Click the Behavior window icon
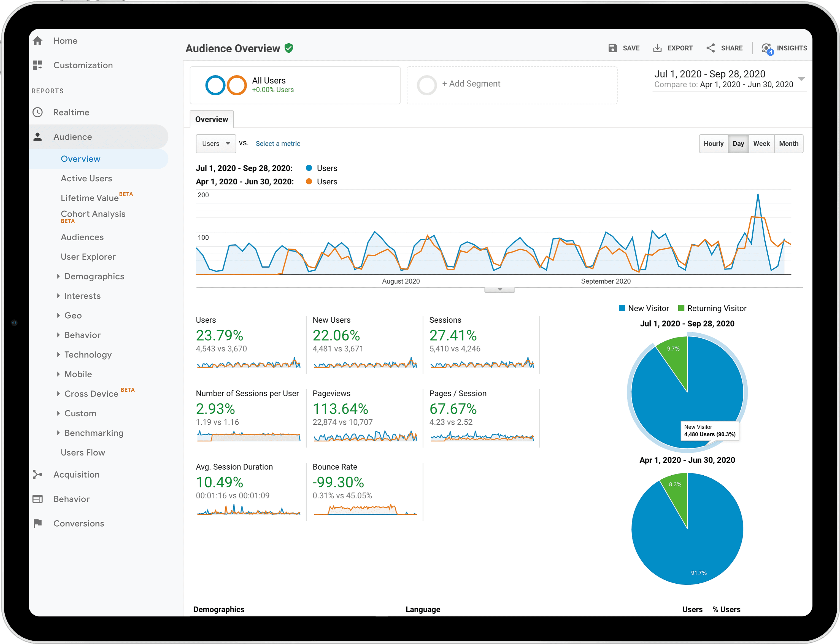 click(37, 499)
